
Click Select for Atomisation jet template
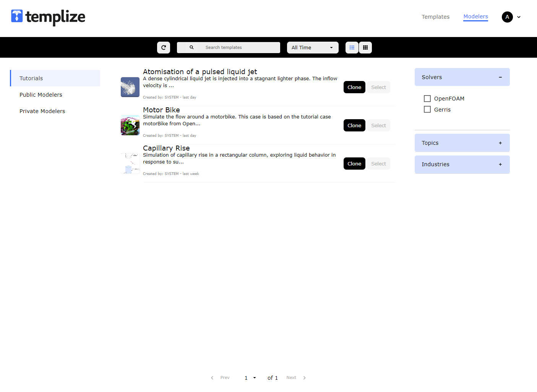point(378,87)
